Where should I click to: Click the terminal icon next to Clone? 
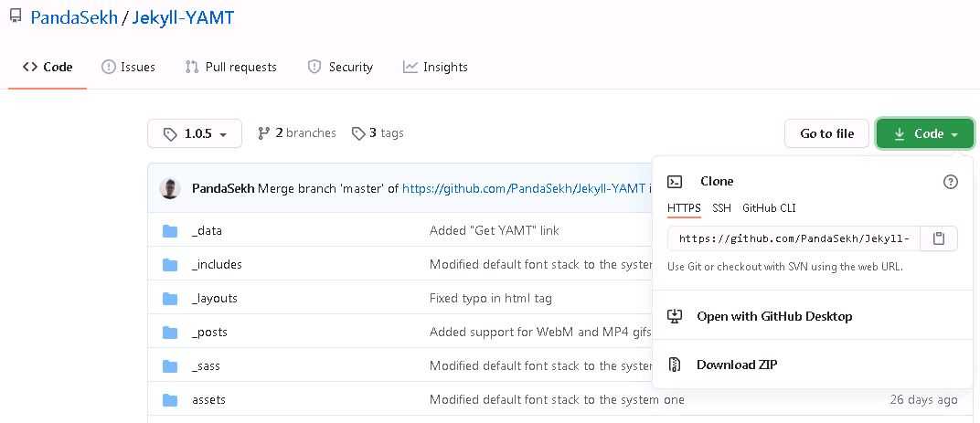[675, 182]
